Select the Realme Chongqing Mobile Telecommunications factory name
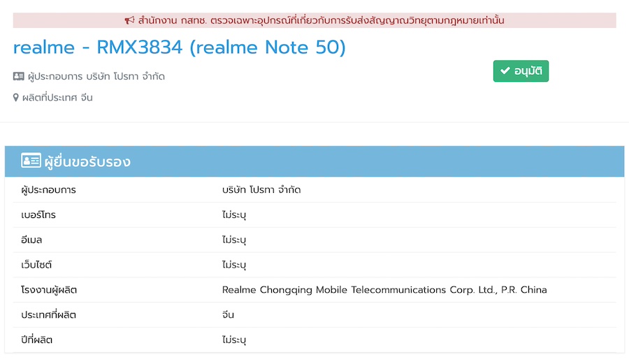The width and height of the screenshot is (629, 364). [x=384, y=290]
